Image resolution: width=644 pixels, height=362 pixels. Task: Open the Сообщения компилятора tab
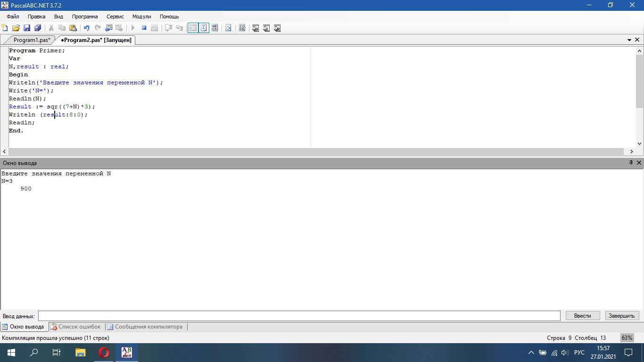tap(145, 327)
